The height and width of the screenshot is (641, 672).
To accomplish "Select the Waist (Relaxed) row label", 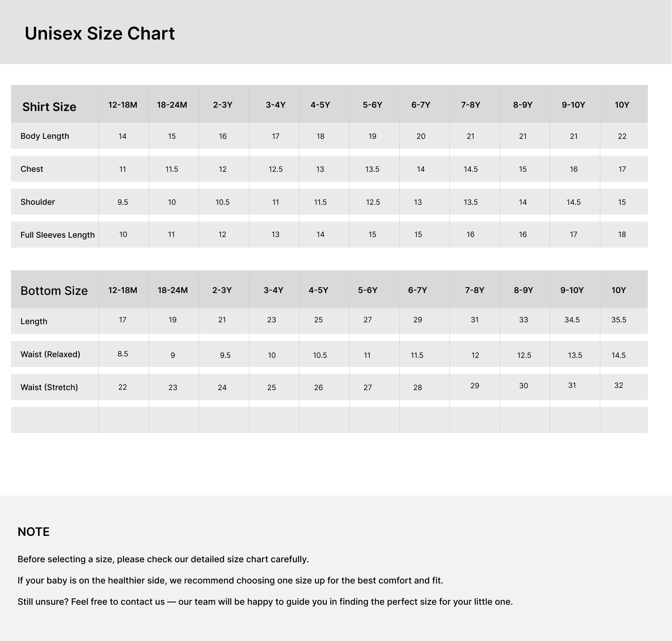I will tap(50, 355).
